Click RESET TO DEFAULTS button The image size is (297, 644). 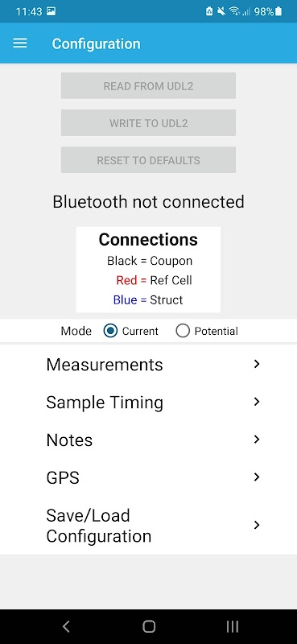click(x=148, y=159)
